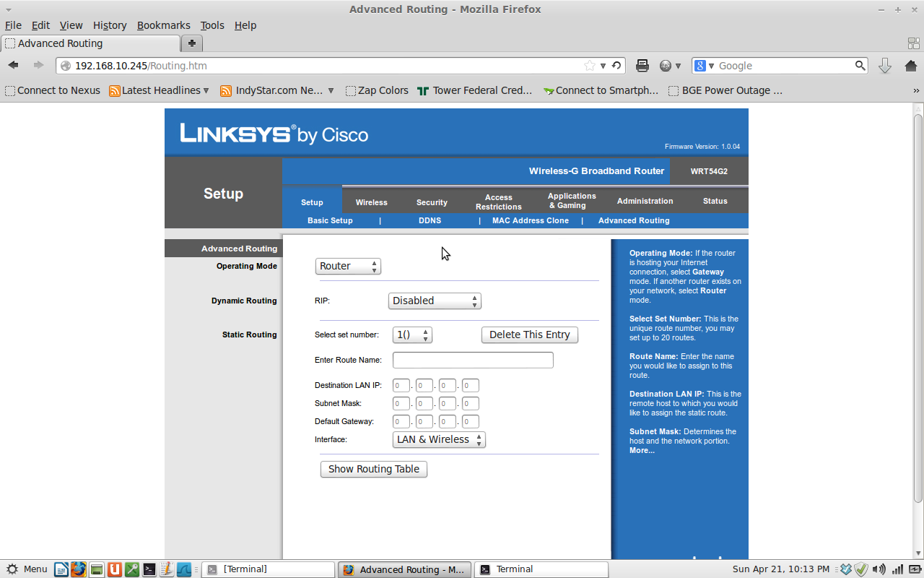Open the Bookmarks menu

[164, 25]
